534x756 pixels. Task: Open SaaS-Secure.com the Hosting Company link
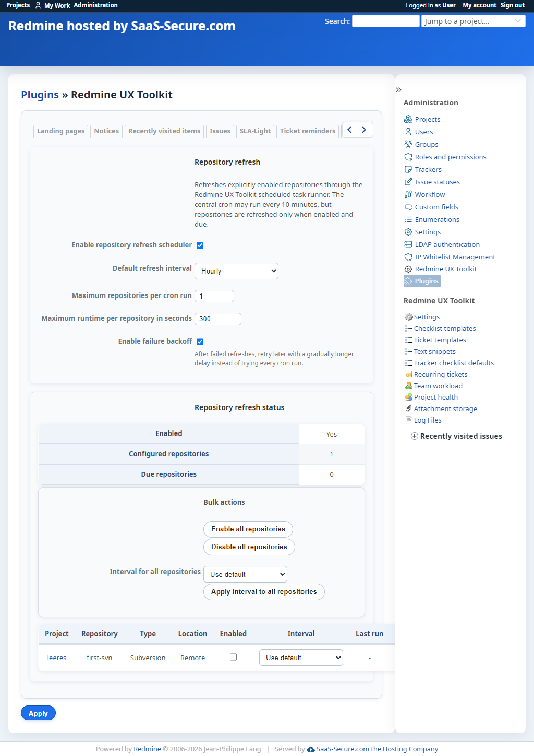pos(377,749)
